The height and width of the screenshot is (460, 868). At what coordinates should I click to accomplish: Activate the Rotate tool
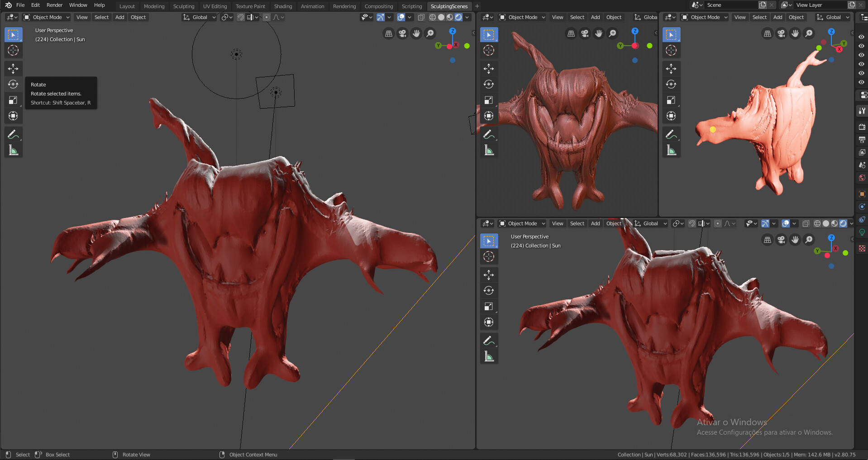tap(13, 84)
